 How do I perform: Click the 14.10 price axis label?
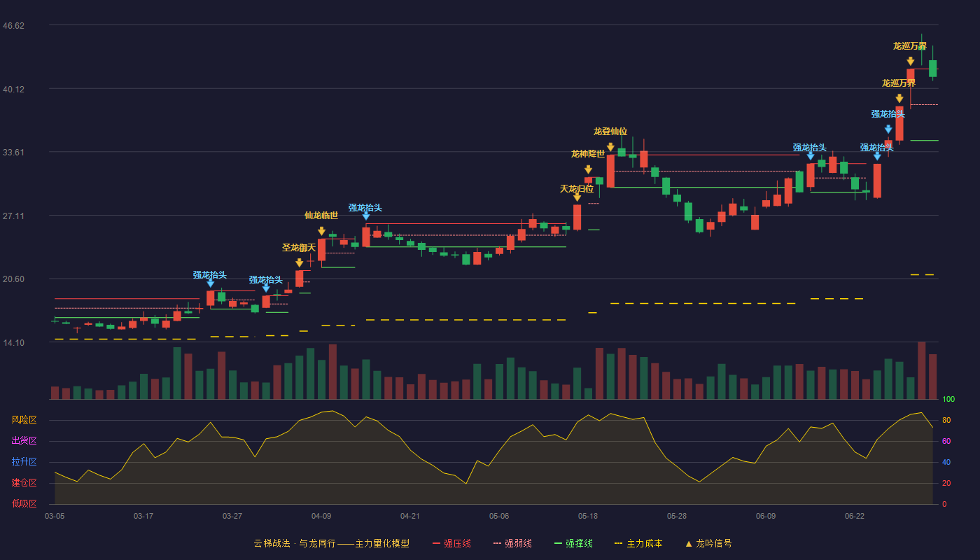coord(13,342)
